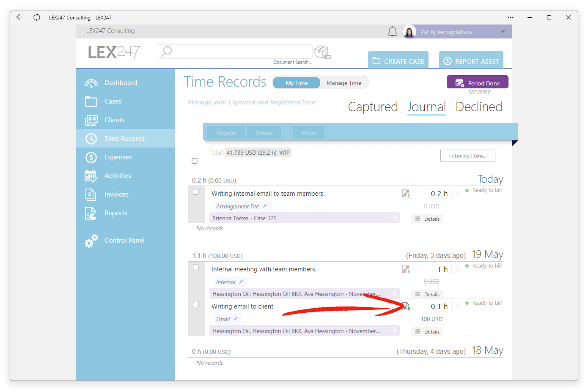This screenshot has height=391, width=588.
Task: Expand Details for client email record
Action: point(427,331)
